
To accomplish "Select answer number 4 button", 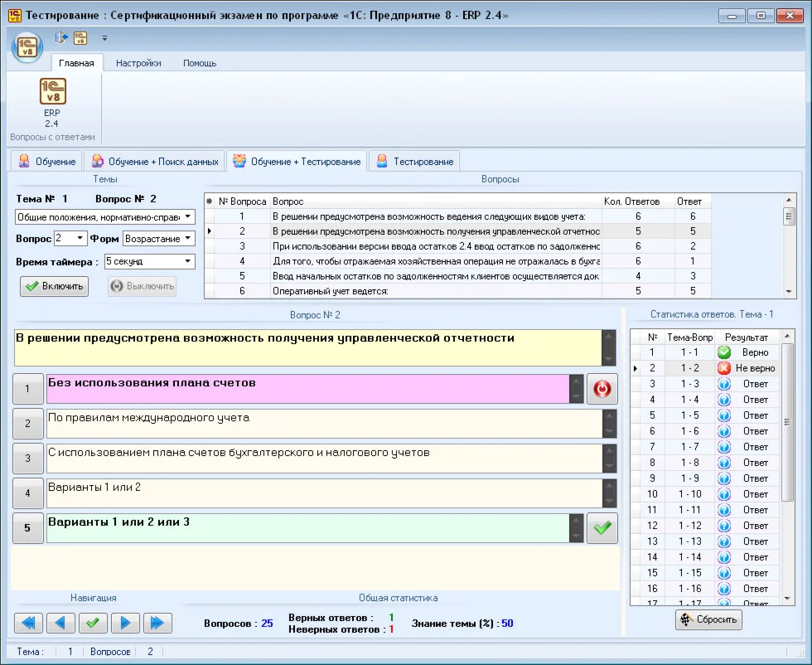I will [28, 493].
